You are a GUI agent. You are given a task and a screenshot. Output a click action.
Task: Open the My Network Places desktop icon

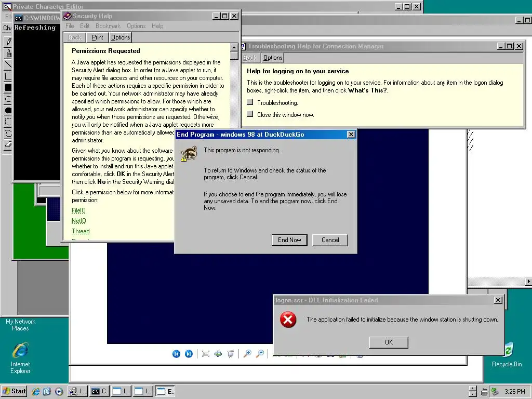pyautogui.click(x=20, y=325)
